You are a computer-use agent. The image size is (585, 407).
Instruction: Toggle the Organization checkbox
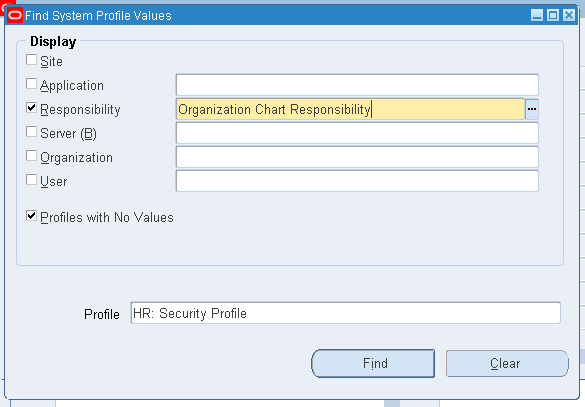[31, 156]
